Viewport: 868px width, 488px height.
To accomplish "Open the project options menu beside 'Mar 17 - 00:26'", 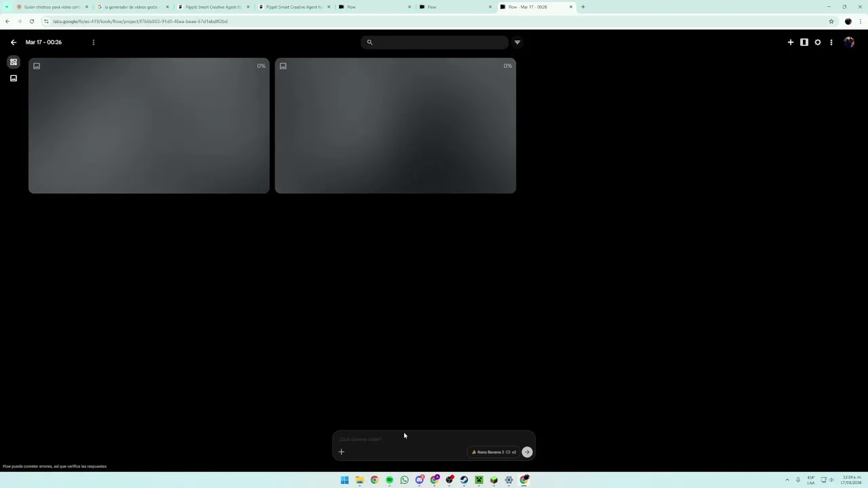I will coord(94,42).
